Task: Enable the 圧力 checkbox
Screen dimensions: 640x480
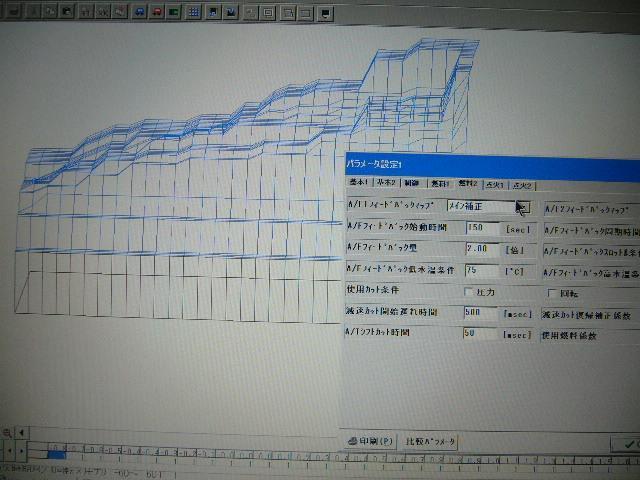Action: (468, 292)
